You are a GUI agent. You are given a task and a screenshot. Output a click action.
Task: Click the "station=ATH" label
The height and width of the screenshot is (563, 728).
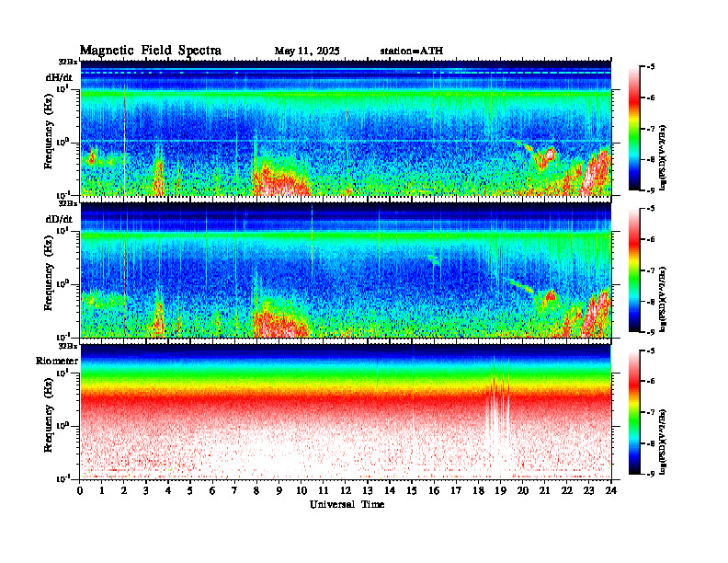pyautogui.click(x=412, y=51)
